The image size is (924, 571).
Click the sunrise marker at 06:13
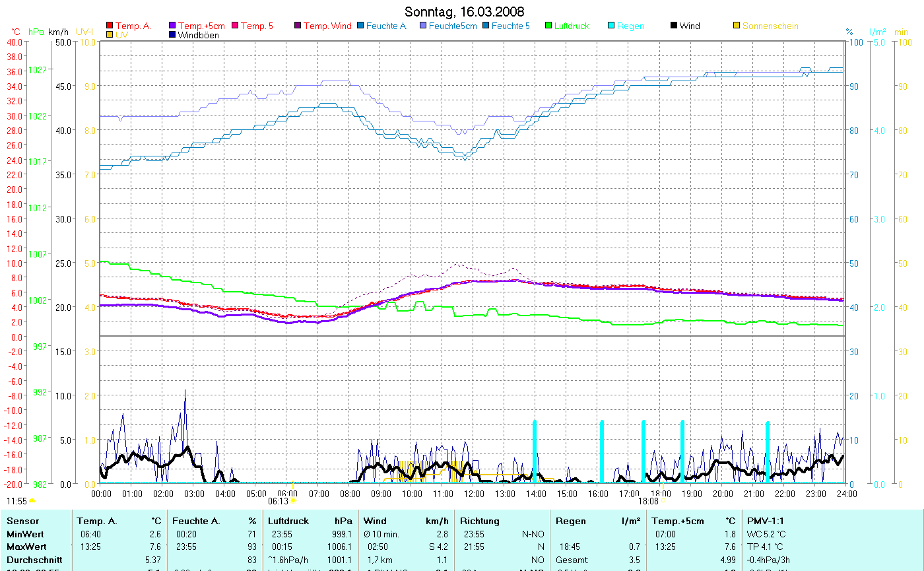click(293, 501)
